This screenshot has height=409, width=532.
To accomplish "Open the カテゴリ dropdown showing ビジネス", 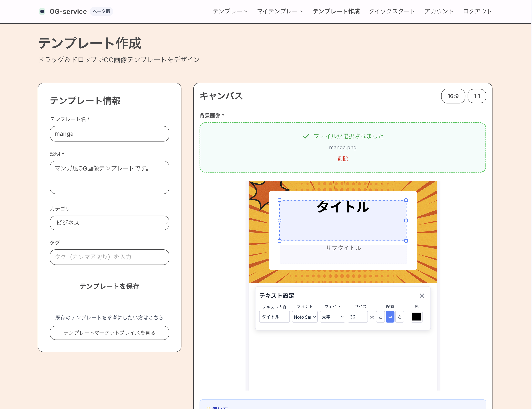I will pos(109,223).
